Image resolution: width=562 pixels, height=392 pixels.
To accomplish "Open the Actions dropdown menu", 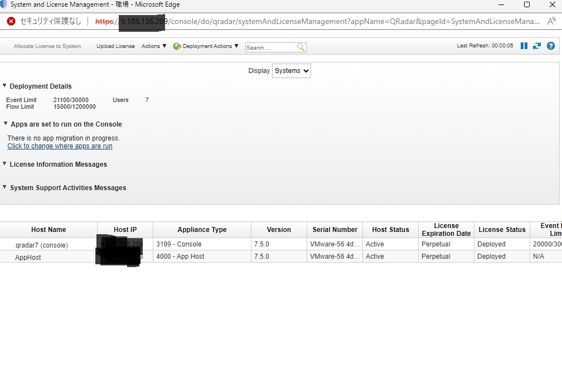I will point(154,46).
